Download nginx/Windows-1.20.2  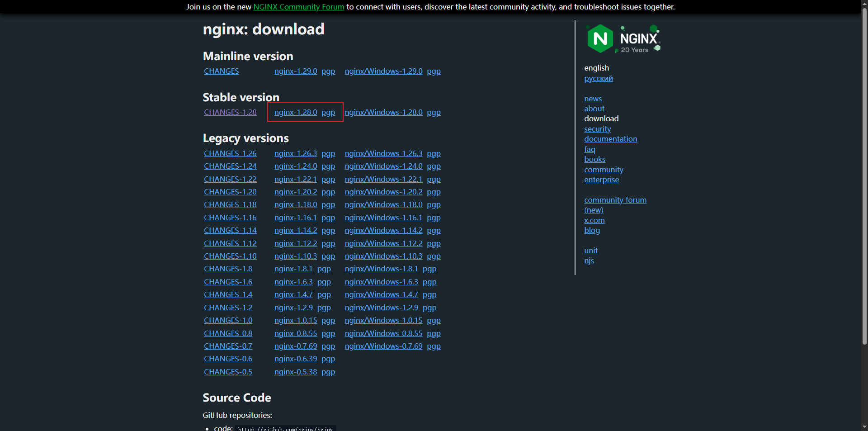pos(383,192)
